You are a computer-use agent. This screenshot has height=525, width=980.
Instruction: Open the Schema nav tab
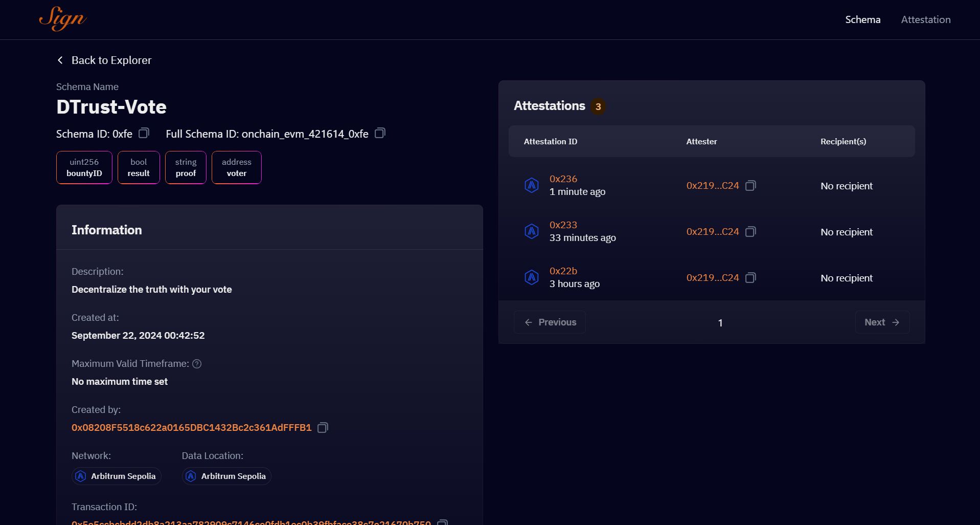862,19
